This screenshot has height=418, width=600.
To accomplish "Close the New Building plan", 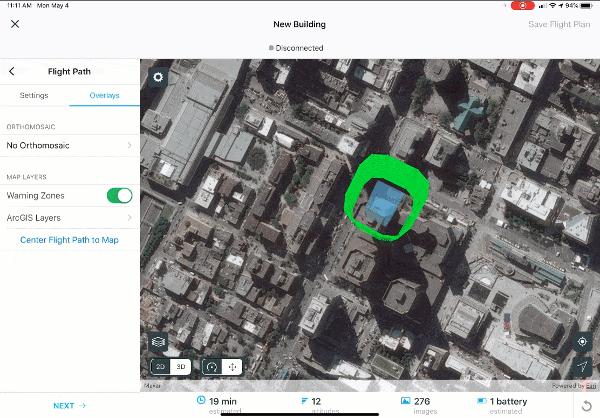I will pyautogui.click(x=15, y=24).
